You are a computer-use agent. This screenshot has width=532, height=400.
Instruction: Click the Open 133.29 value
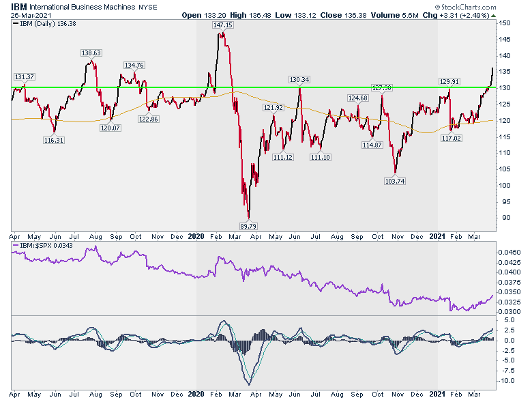(203, 15)
